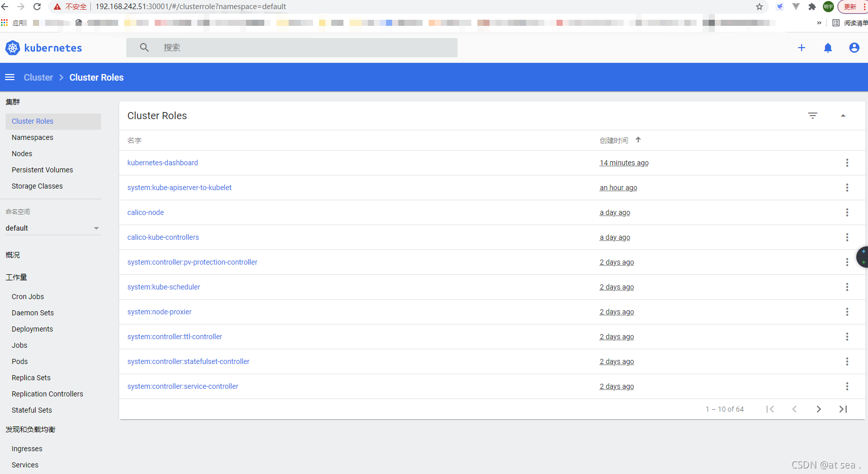
Task: Click the browser address bar URL
Action: pyautogui.click(x=191, y=7)
